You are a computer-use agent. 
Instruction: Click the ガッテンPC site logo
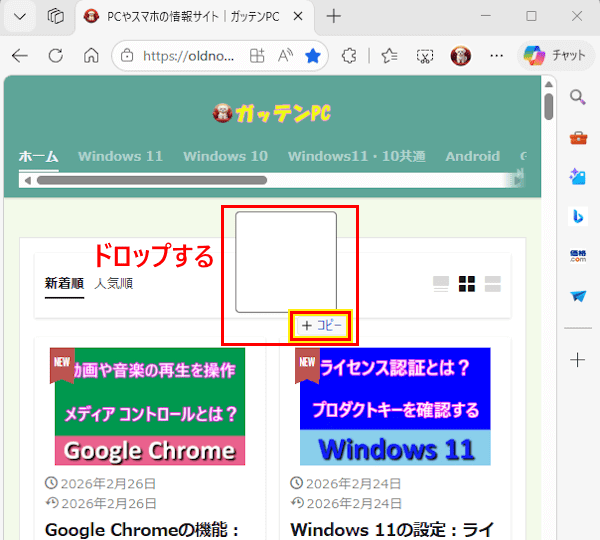272,114
